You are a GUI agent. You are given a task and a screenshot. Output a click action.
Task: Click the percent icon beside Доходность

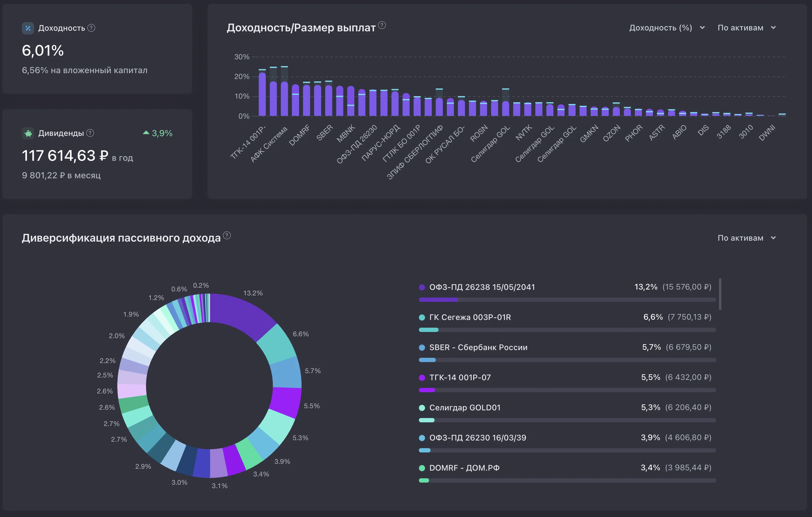pyautogui.click(x=28, y=28)
